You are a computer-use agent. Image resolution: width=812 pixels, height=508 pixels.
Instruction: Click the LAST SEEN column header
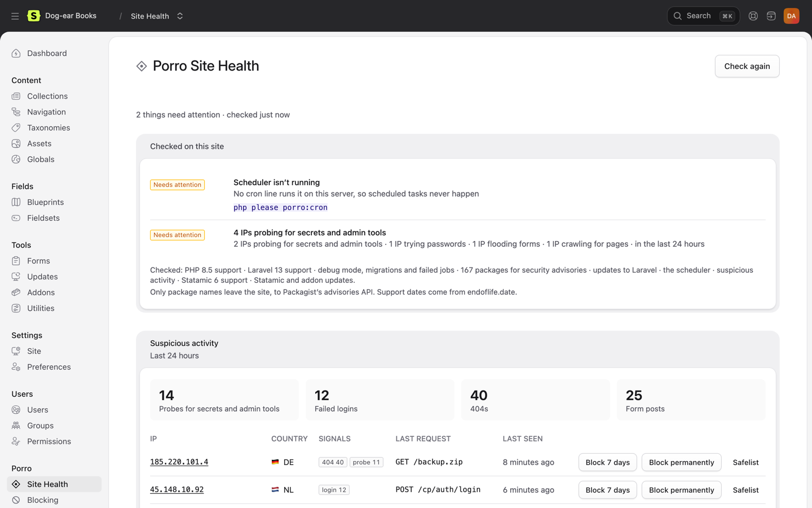coord(523,439)
